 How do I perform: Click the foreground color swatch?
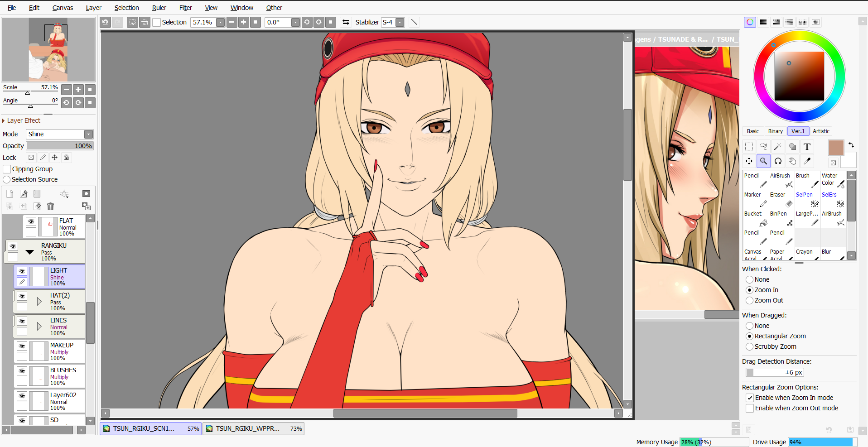pyautogui.click(x=836, y=148)
